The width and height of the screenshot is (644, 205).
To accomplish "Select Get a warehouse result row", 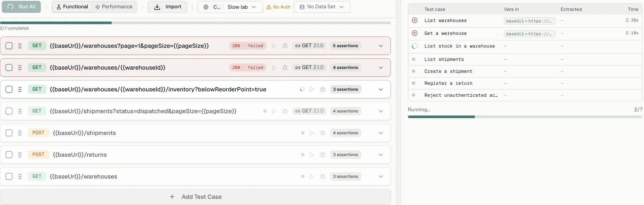I will coord(525,34).
